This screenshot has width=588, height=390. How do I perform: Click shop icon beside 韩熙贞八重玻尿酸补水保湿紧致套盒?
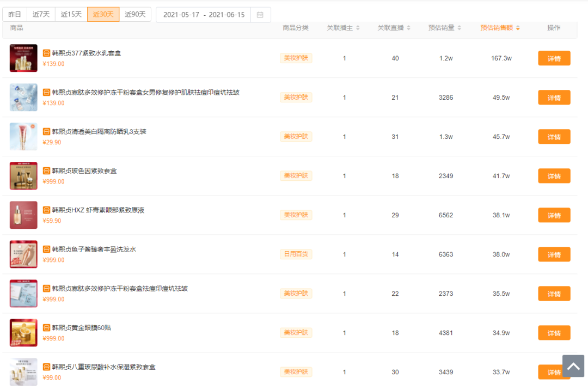(46, 367)
